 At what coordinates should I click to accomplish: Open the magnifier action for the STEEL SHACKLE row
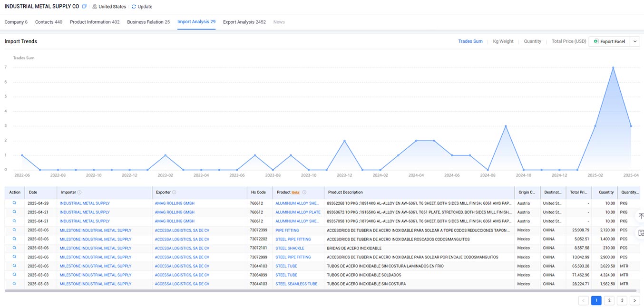[x=15, y=248]
